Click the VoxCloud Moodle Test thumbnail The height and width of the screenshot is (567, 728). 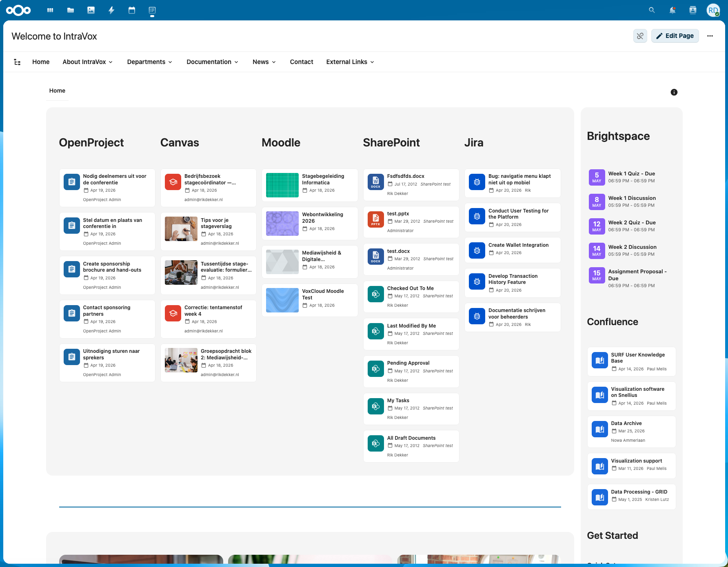point(282,300)
